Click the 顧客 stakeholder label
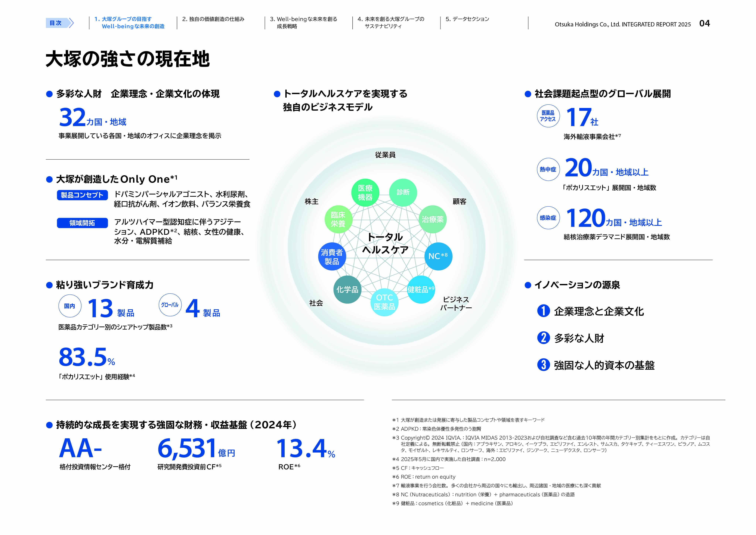Viewport: 756px width, 535px height. coord(459,201)
